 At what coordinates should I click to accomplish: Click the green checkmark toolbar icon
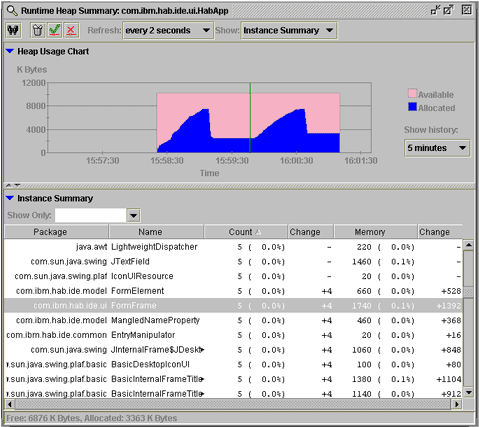pyautogui.click(x=54, y=30)
